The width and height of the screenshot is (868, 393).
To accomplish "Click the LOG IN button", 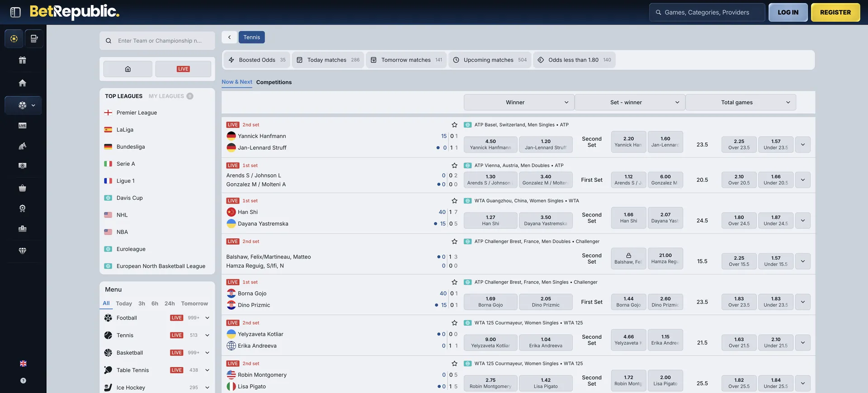I will 788,12.
